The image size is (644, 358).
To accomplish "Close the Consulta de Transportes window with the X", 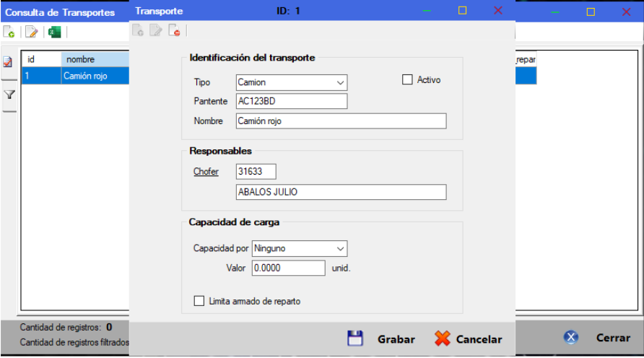I will pyautogui.click(x=626, y=12).
